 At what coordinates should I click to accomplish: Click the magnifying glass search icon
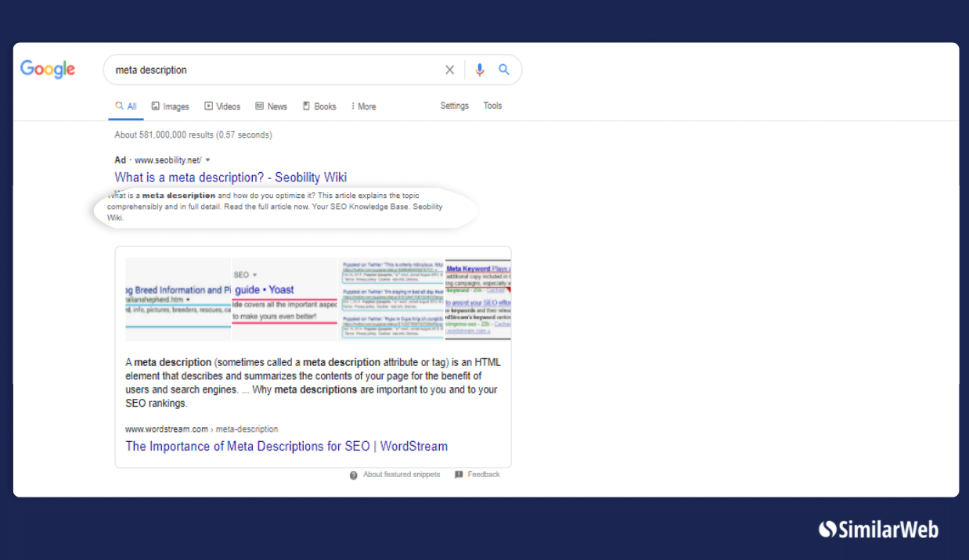point(504,70)
